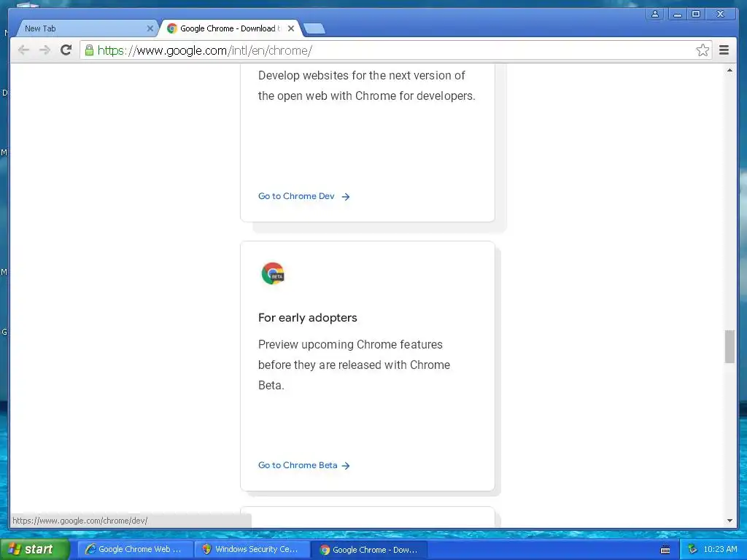This screenshot has height=560, width=747.
Task: Click the browser Forward arrow
Action: 44,50
